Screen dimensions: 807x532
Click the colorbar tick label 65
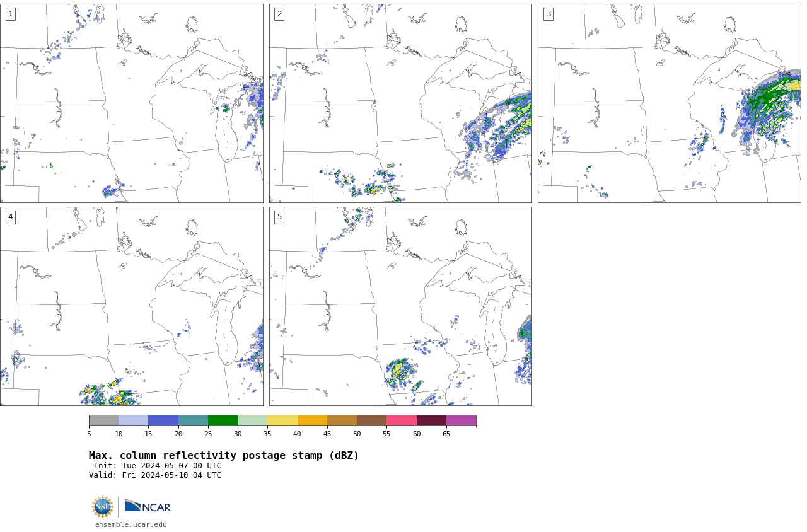(446, 434)
